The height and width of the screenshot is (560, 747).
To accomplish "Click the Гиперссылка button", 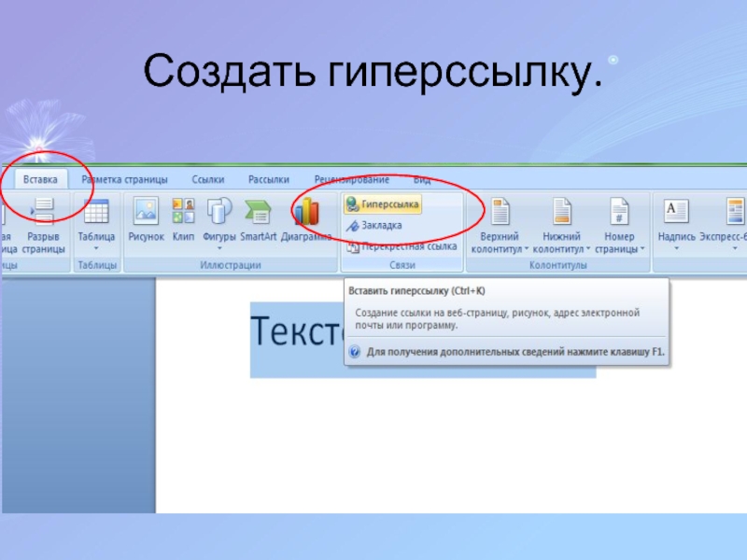I will click(383, 204).
